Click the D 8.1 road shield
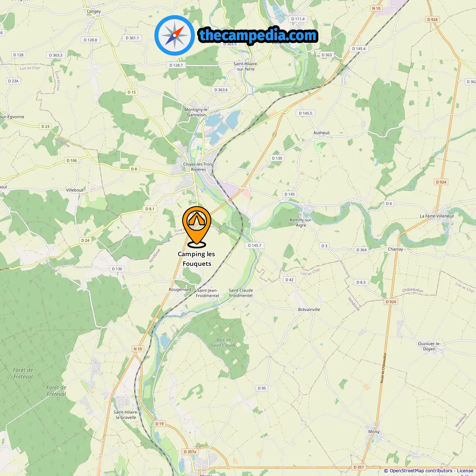Screen dimensions: 476x476 149,209
